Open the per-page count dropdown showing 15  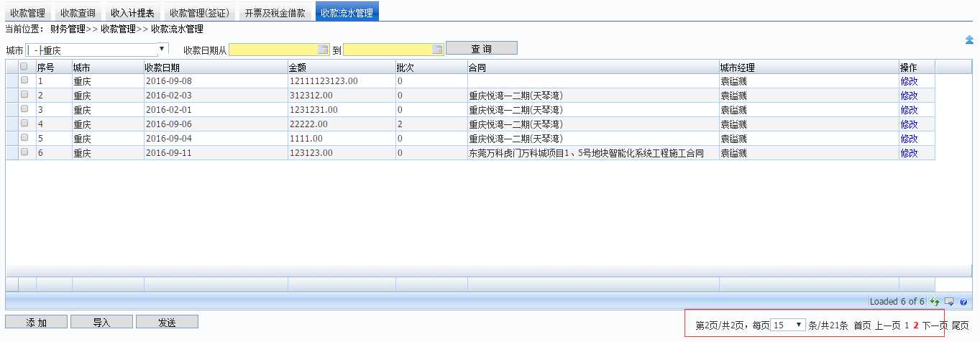click(787, 325)
